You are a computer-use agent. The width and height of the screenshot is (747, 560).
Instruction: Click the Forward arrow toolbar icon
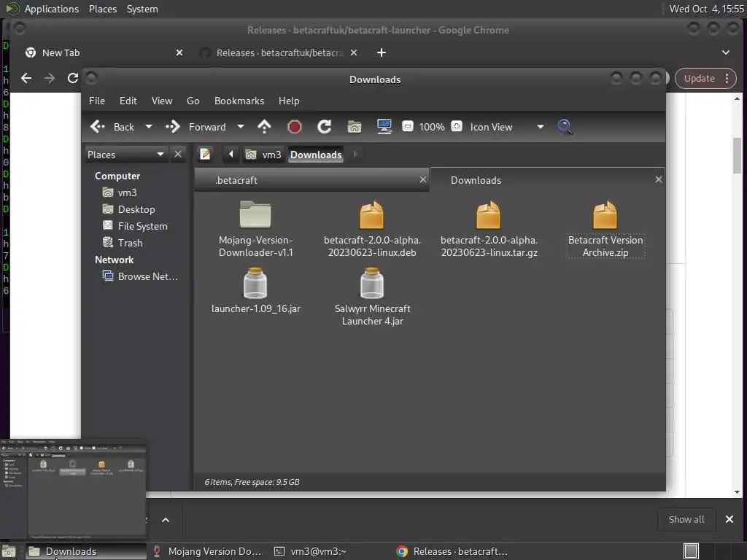[172, 127]
